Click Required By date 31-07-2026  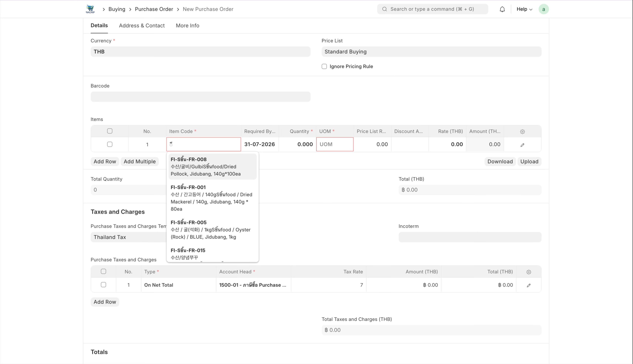260,144
